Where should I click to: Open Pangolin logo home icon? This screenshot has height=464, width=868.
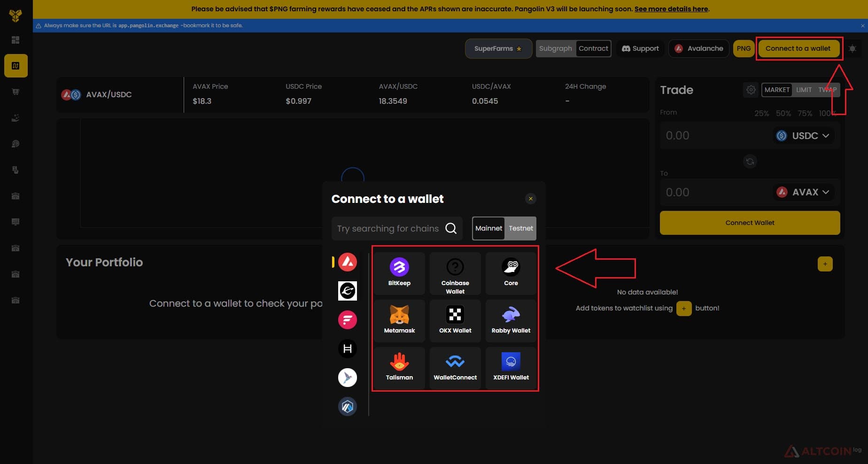click(x=15, y=15)
